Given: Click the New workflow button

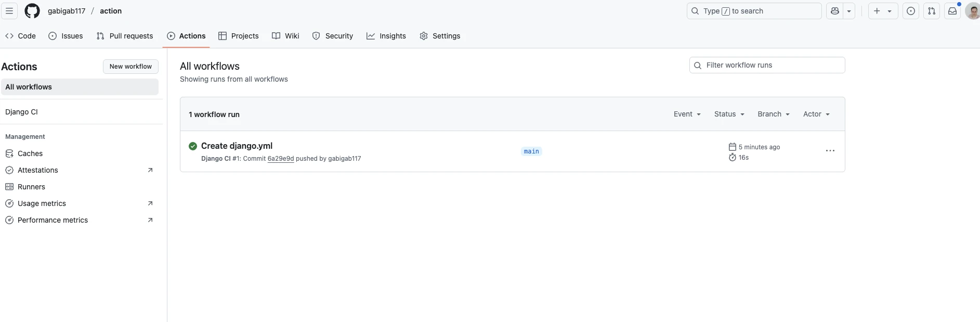Looking at the screenshot, I should coord(130,67).
